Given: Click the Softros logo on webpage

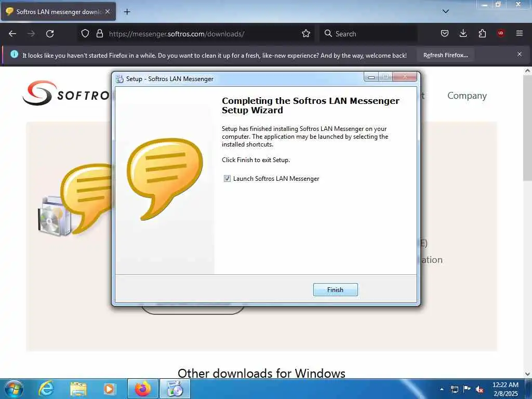Looking at the screenshot, I should click(66, 94).
